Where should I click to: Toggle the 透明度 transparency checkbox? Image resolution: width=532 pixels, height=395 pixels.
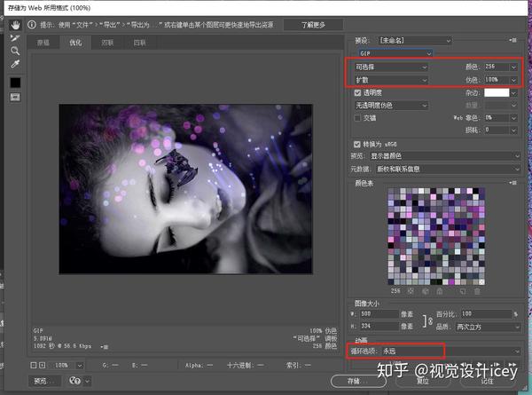click(357, 92)
